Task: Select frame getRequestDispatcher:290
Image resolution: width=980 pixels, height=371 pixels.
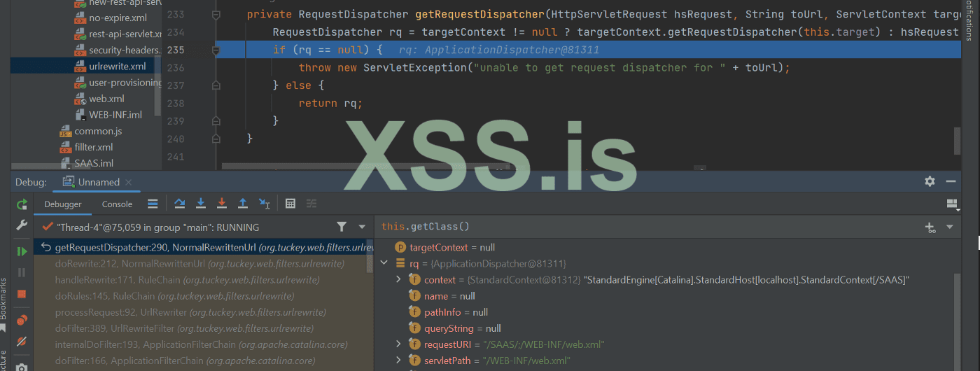Action: tap(203, 247)
